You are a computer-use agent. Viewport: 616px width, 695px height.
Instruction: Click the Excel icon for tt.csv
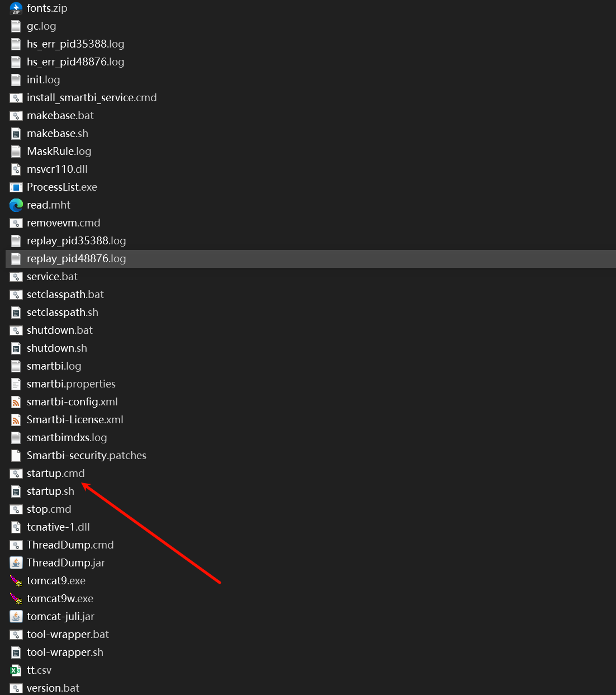click(x=16, y=670)
